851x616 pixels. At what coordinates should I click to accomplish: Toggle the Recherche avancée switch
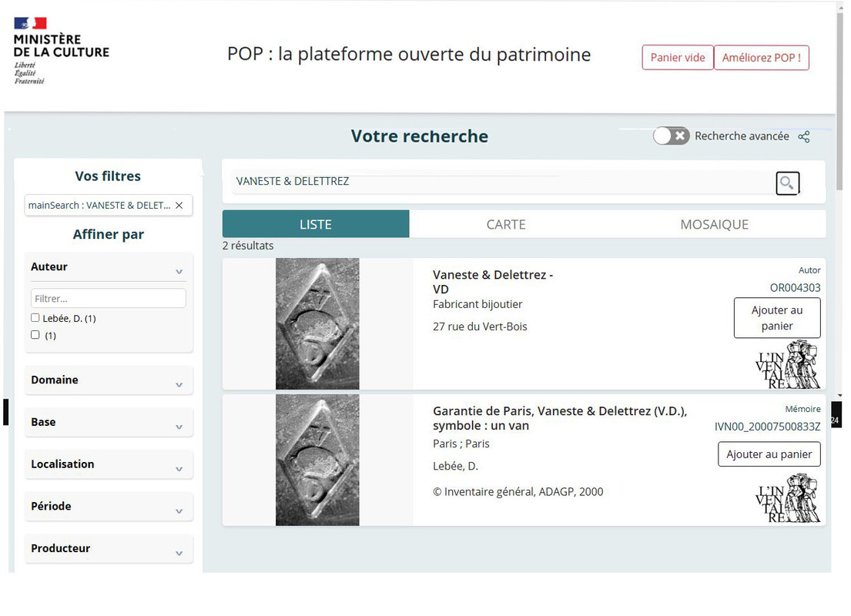coord(672,136)
